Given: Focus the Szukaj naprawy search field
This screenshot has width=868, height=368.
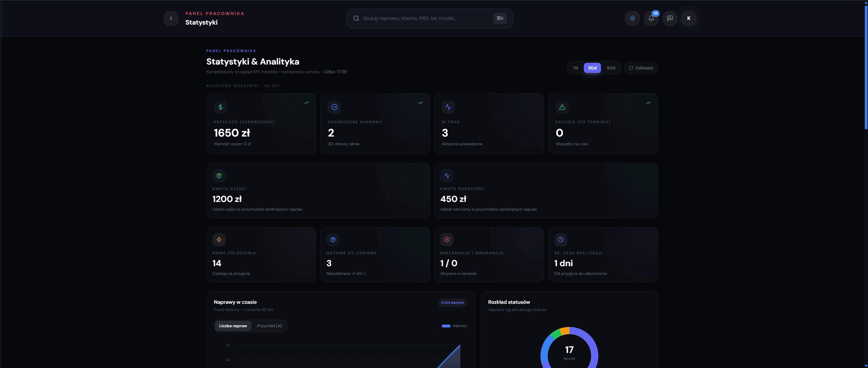Looking at the screenshot, I should (x=430, y=18).
